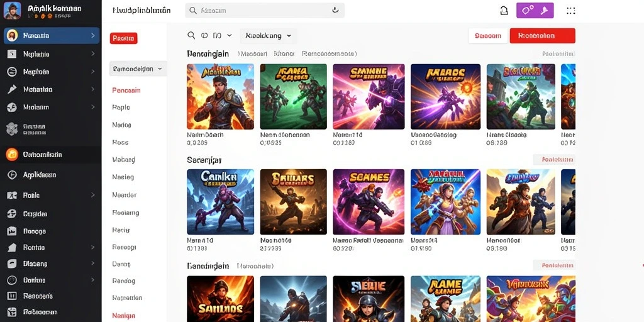Select Nerioa in the category list
The image size is (644, 322).
[121, 125]
